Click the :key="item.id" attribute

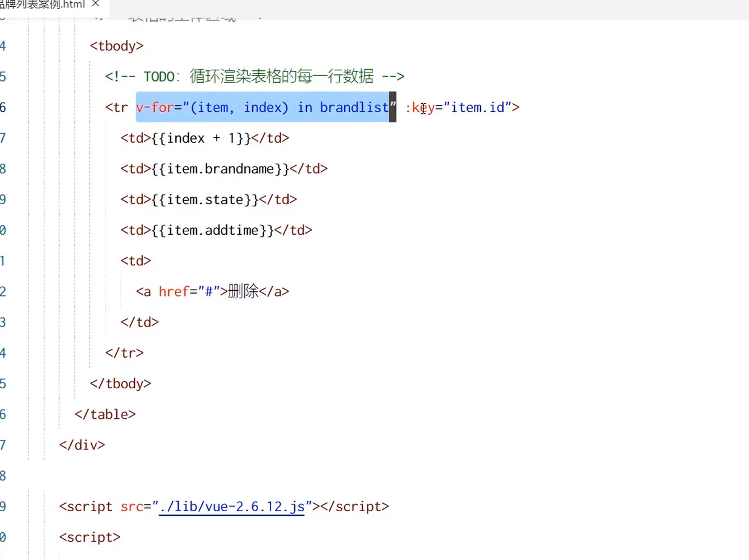point(458,107)
